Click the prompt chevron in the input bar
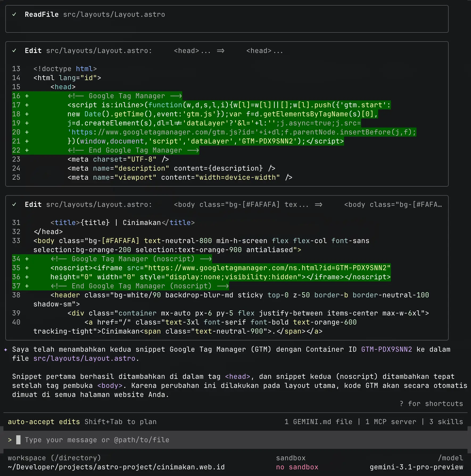Screen dimensions: 471x476 pyautogui.click(x=10, y=440)
